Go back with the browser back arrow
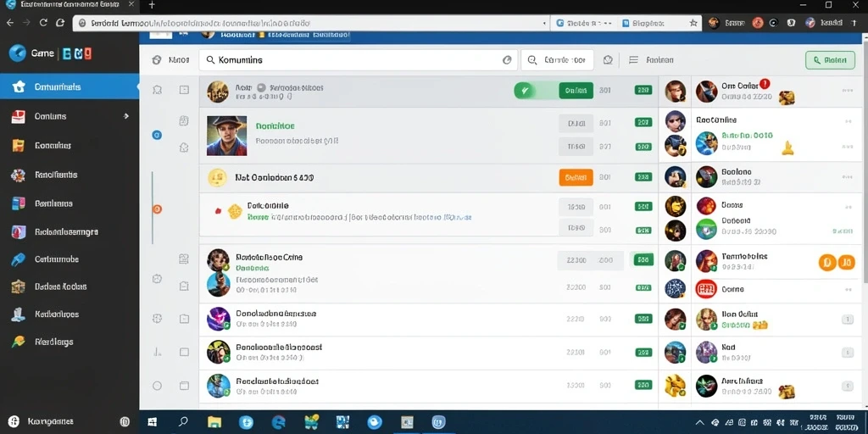 tap(9, 23)
